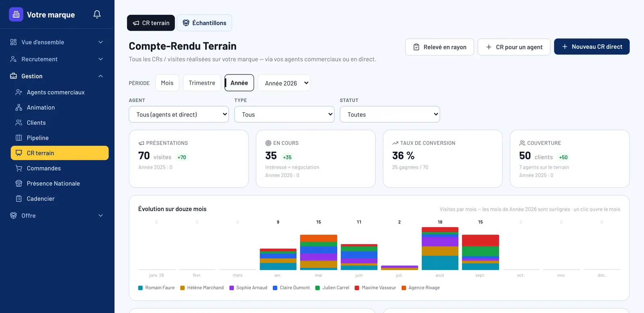Switch to the Échantillons tab

[x=204, y=23]
